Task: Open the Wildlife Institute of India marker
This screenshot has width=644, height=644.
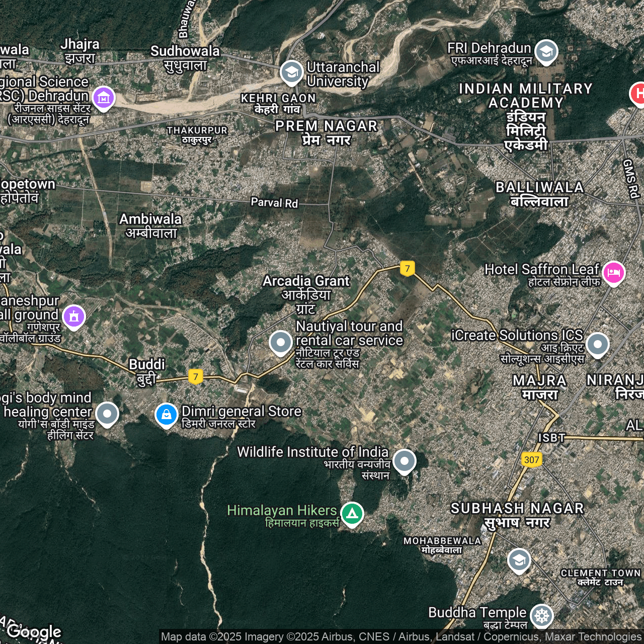Action: click(404, 461)
